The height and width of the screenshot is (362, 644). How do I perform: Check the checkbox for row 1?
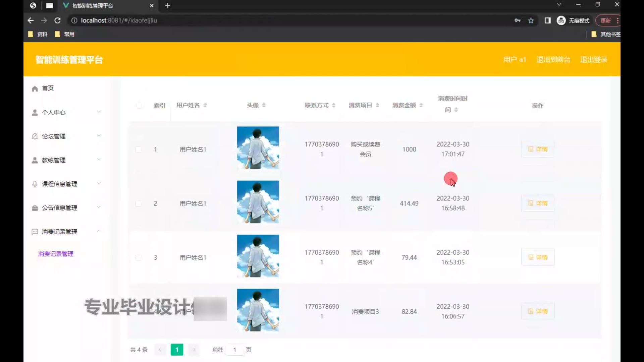point(138,149)
